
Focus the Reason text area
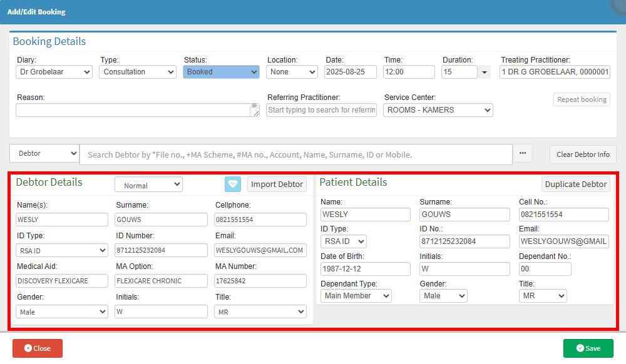tap(133, 110)
